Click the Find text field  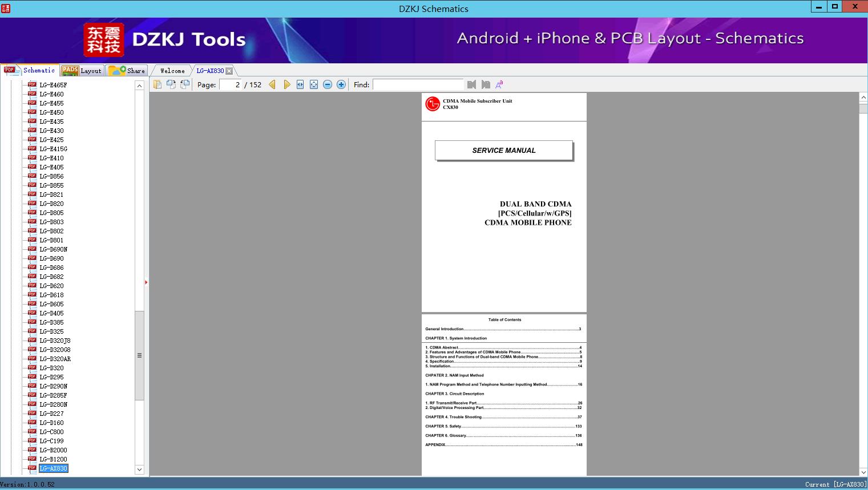[x=417, y=84]
